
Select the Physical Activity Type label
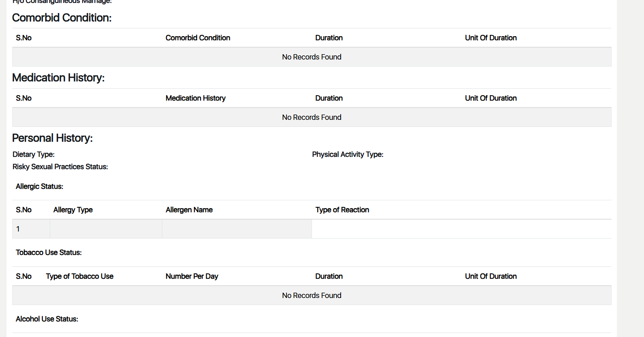[347, 154]
